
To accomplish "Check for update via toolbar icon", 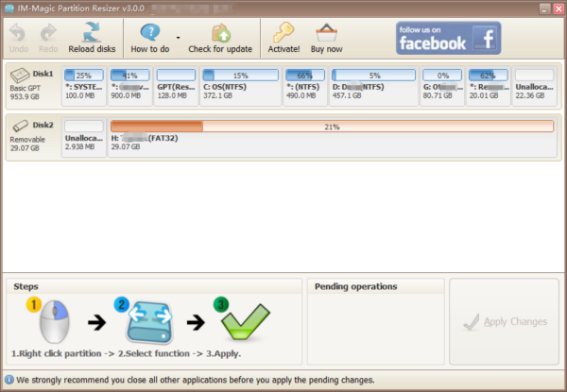I will (220, 33).
